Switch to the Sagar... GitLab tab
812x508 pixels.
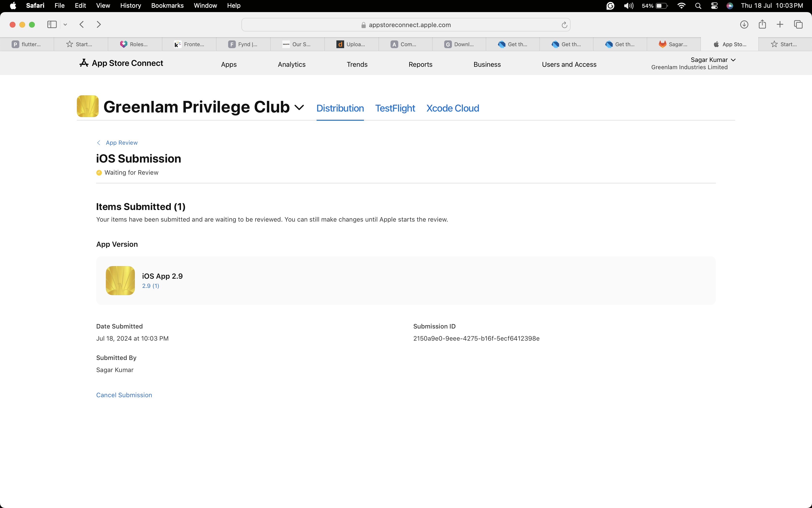pos(674,44)
